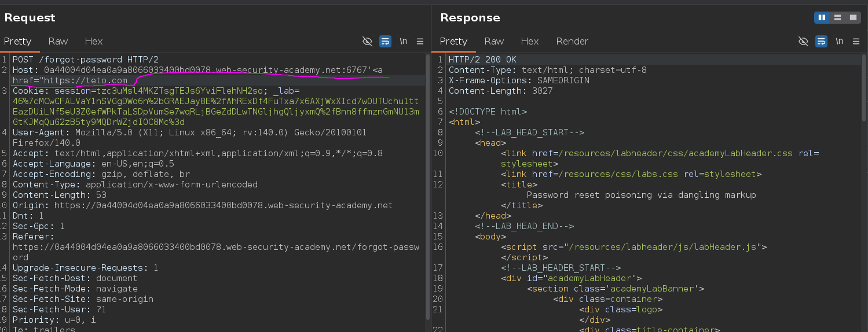Click the /resources/css/labs.css link line

click(x=631, y=174)
